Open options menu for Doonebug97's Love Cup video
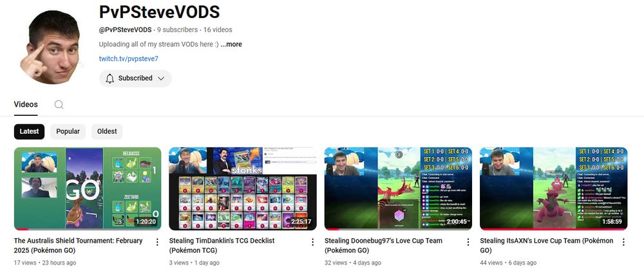The image size is (644, 278). [x=468, y=242]
